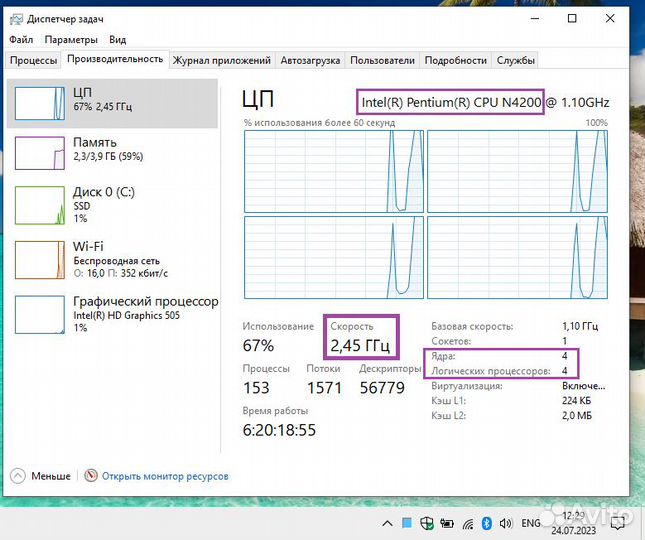Click the Кэш L1 value 224 КБ
Viewport: 645px width, 540px height.
click(577, 401)
